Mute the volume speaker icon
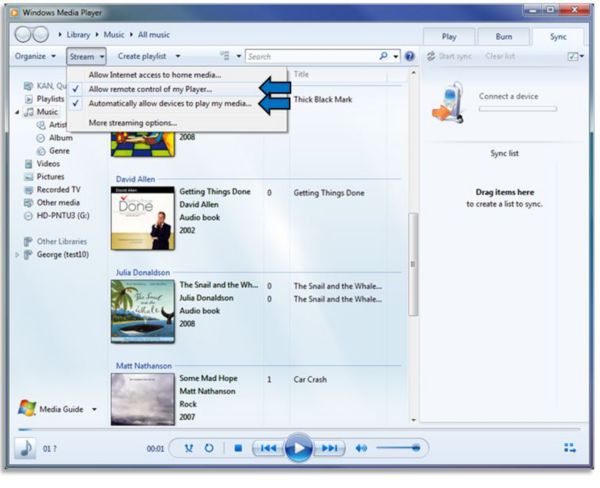This screenshot has width=600, height=488. pos(361,448)
